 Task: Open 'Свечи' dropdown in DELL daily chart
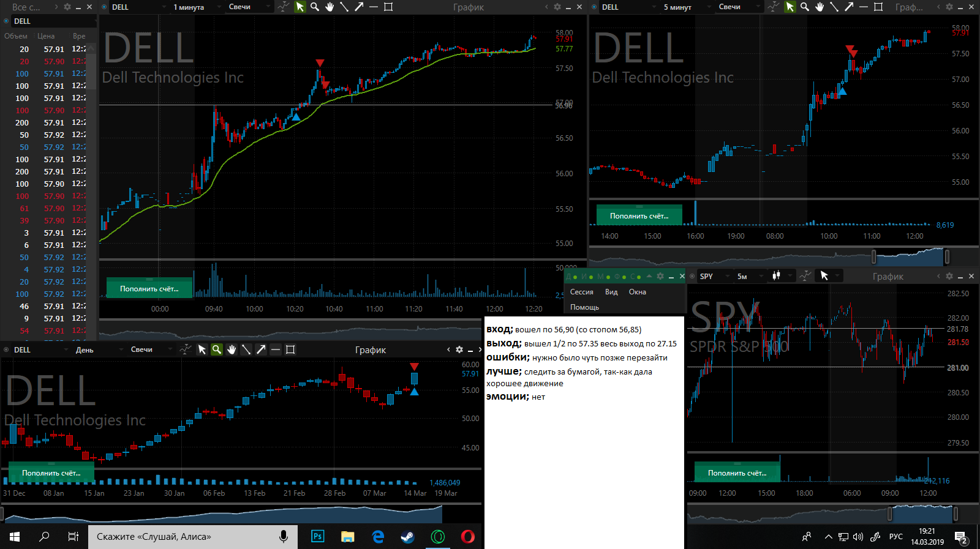(152, 349)
